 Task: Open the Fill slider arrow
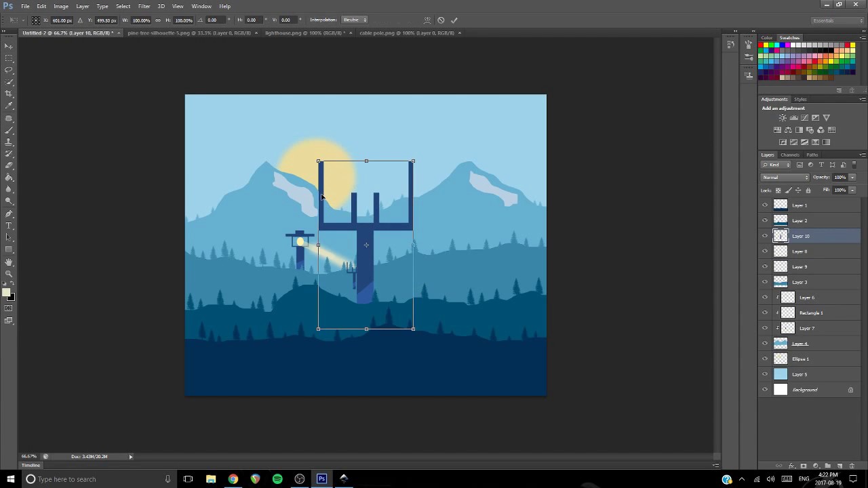pos(852,190)
